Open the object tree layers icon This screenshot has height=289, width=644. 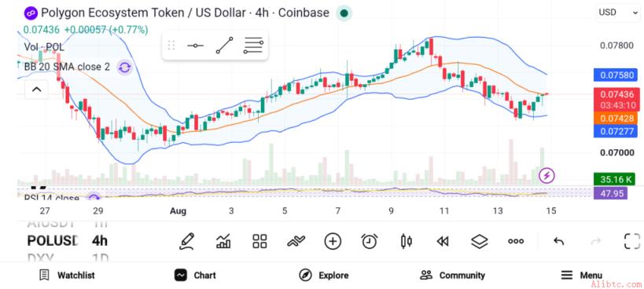480,241
